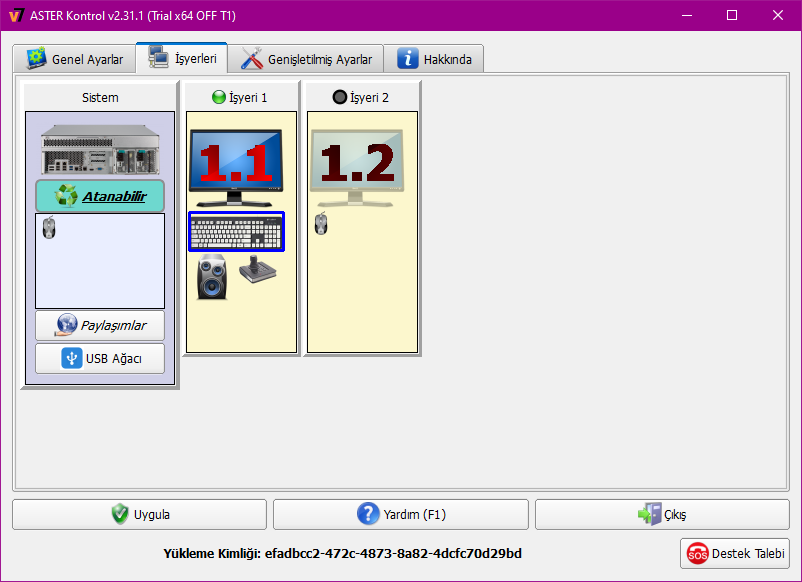
Task: Open the Genişletilmiş Ayarlar tab
Action: click(306, 59)
